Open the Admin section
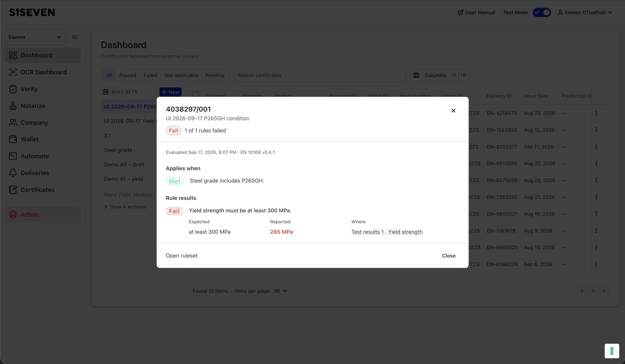The width and height of the screenshot is (625, 364). point(42,214)
